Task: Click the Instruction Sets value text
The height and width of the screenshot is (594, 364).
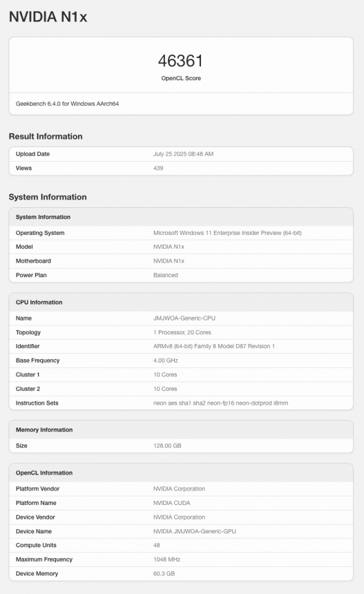Action: (220, 403)
